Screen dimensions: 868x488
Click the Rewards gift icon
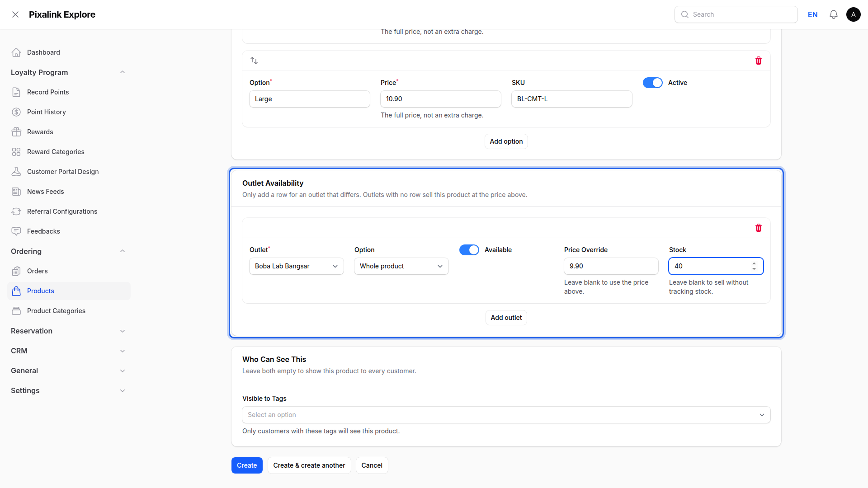(x=16, y=132)
